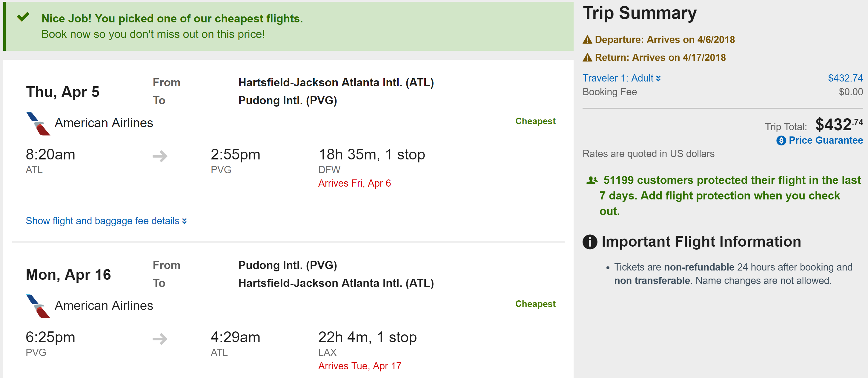Click the departure flight Cheapest label
The width and height of the screenshot is (868, 378).
click(535, 121)
